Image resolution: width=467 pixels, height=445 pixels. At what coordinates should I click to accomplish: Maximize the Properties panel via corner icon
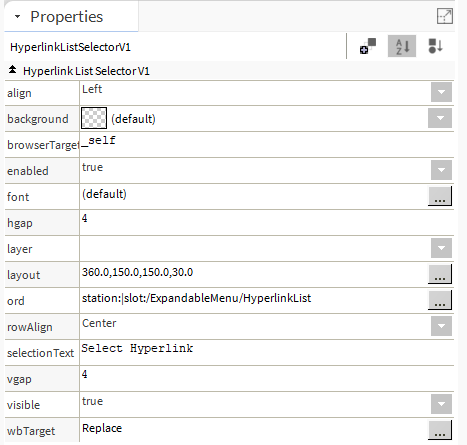445,16
